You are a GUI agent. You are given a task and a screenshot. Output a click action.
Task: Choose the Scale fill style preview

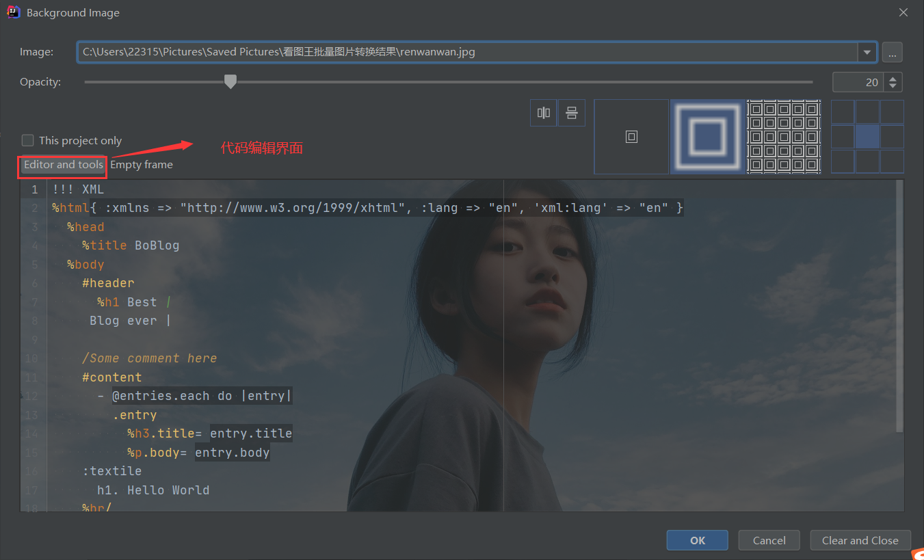707,136
